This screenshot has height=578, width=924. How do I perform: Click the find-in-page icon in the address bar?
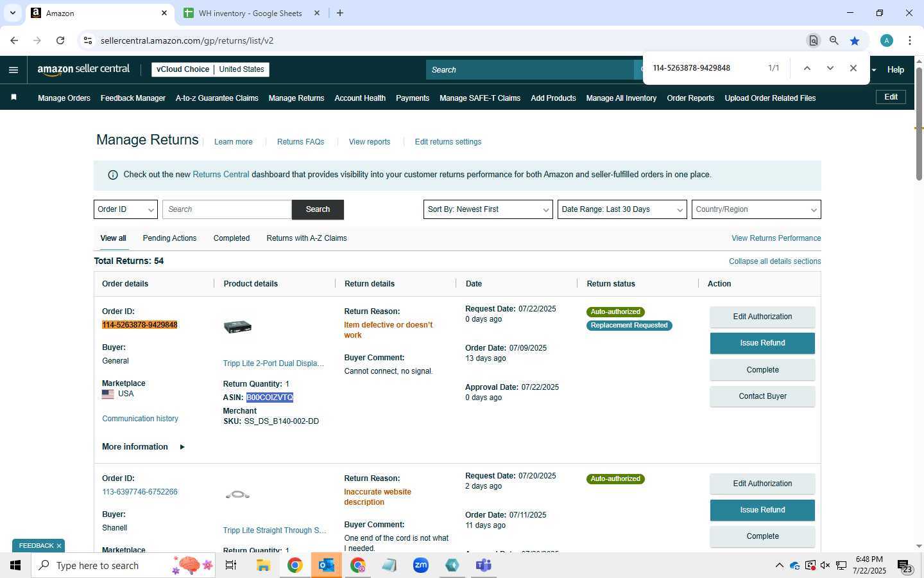click(813, 40)
